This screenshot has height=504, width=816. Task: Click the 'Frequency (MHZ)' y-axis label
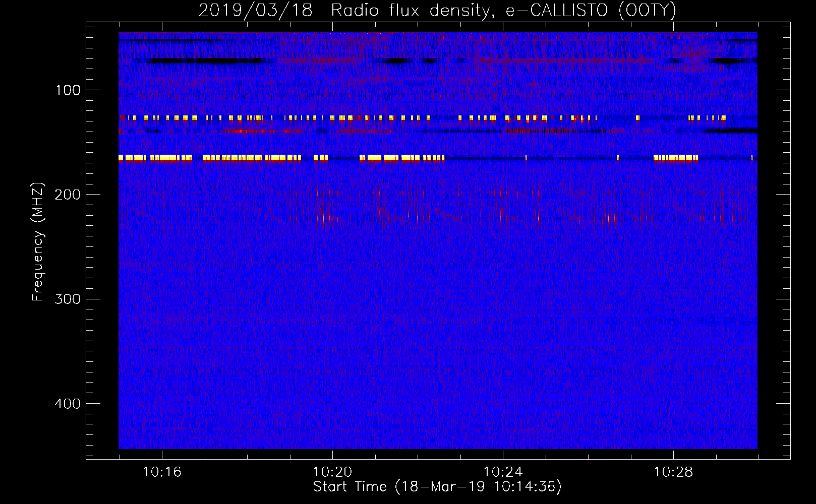(x=38, y=241)
